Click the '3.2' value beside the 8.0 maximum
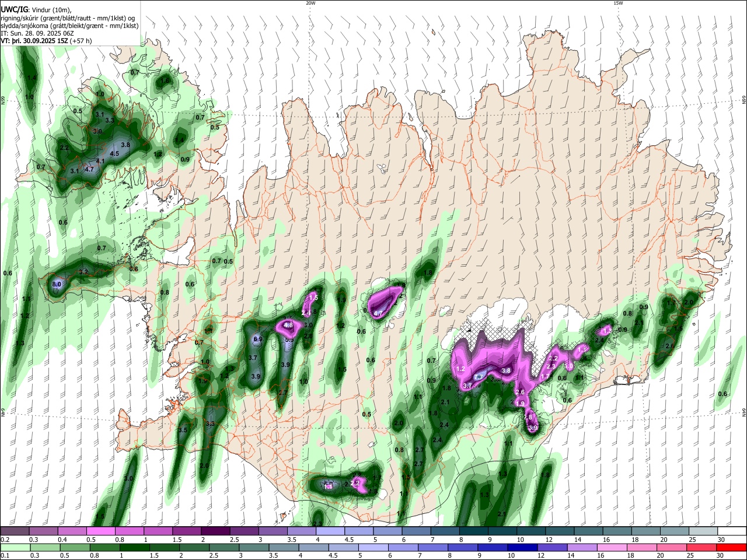Image resolution: width=747 pixels, height=560 pixels. click(x=83, y=272)
